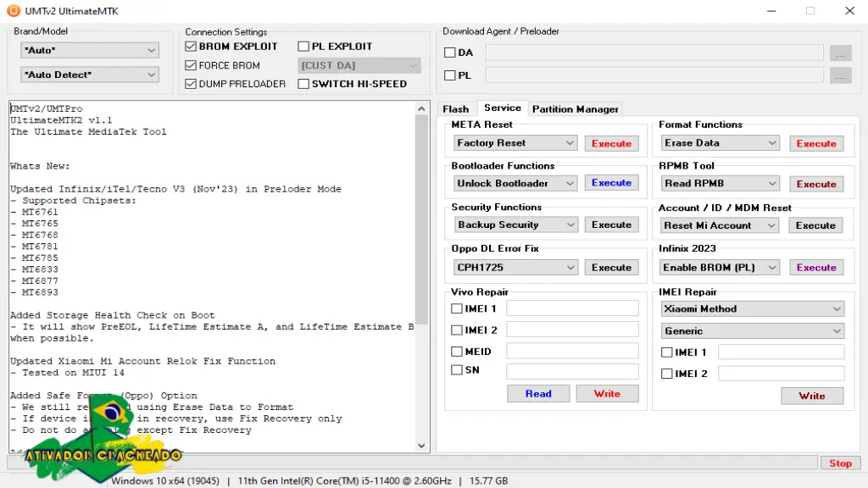Expand the Erase Data dropdown
The height and width of the screenshot is (488, 868).
point(720,143)
